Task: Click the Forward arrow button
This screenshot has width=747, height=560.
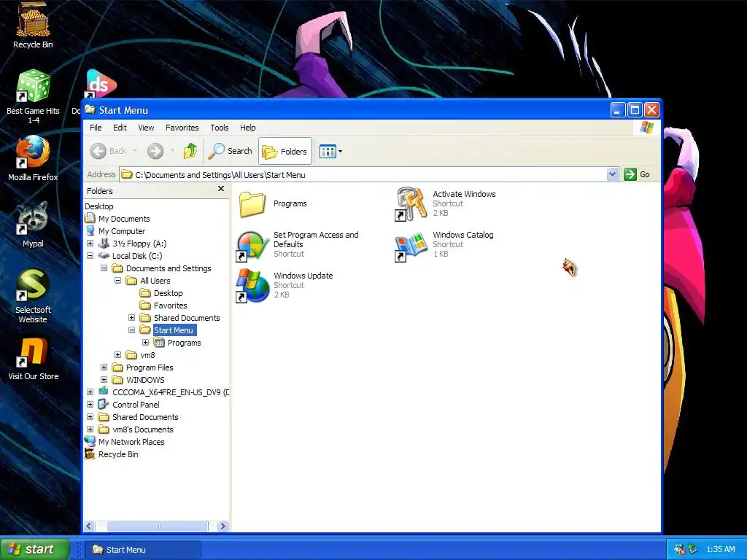Action: tap(155, 151)
